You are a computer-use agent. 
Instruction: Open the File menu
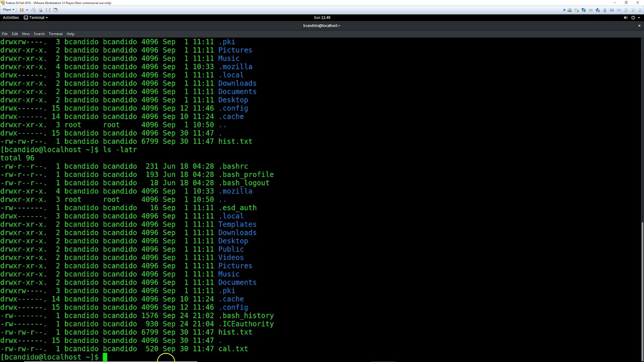(x=5, y=34)
